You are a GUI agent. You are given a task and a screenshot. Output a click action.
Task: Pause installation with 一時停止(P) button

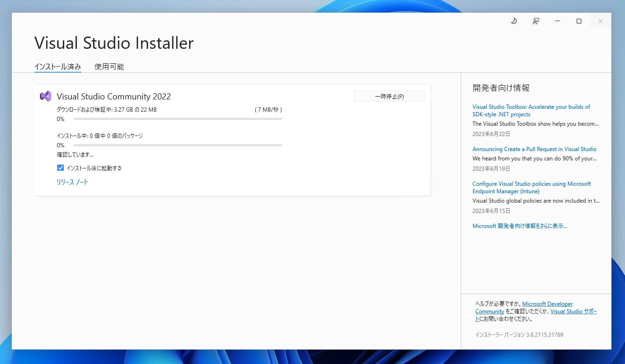[x=389, y=96]
